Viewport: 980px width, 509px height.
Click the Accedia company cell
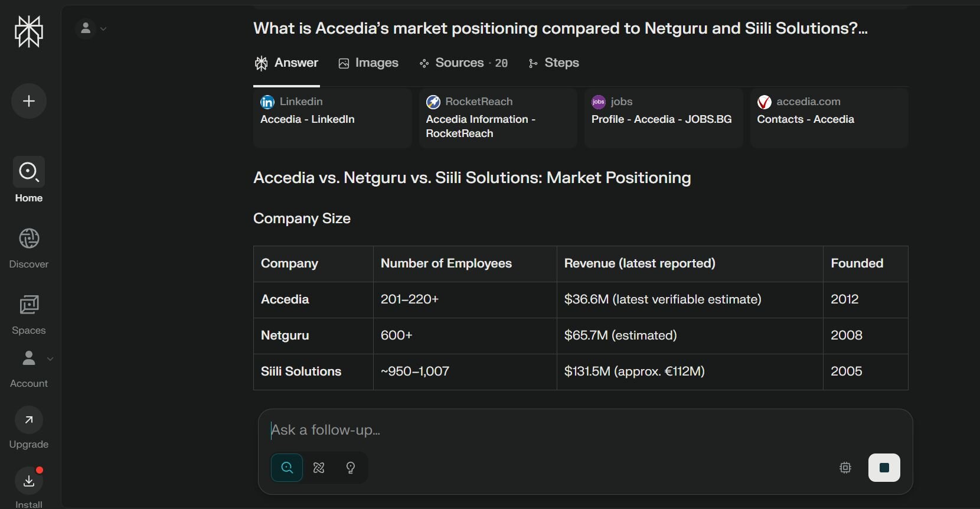tap(313, 299)
